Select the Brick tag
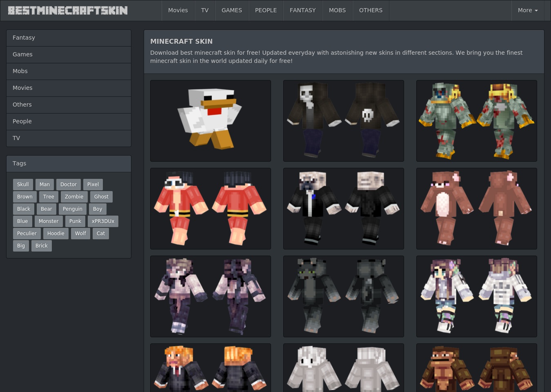Viewport: 551px width, 392px height. (x=42, y=246)
